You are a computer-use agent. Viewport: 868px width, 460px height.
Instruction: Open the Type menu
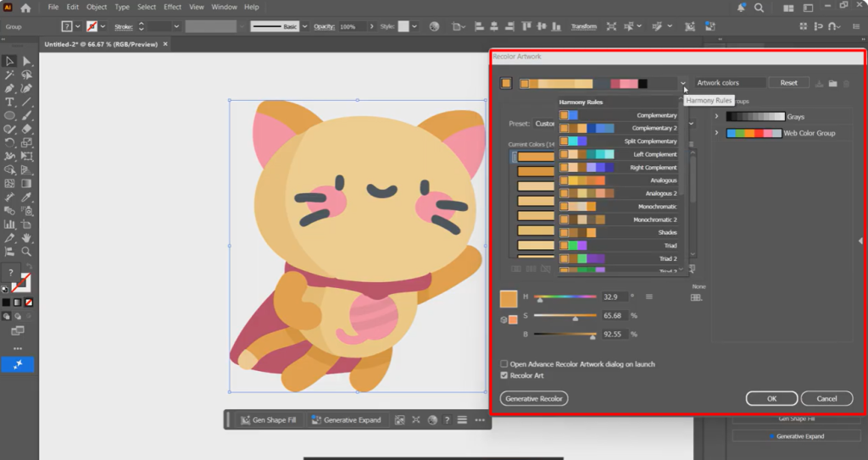tap(122, 7)
